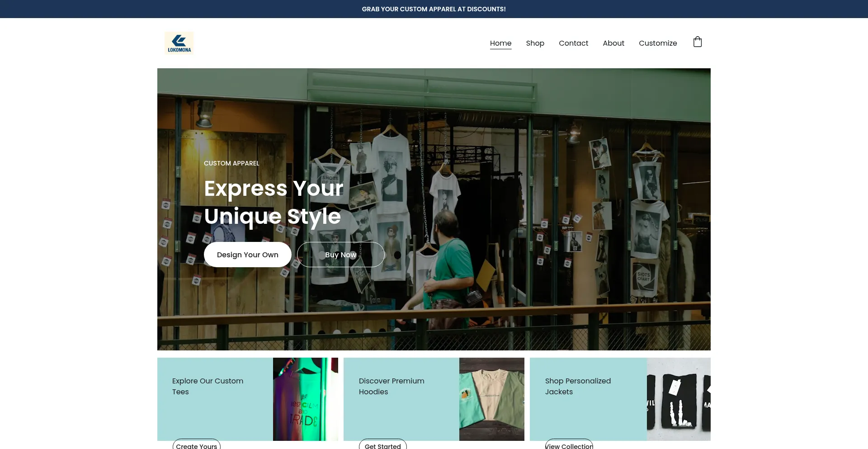
Task: Open the About page
Action: pyautogui.click(x=613, y=43)
